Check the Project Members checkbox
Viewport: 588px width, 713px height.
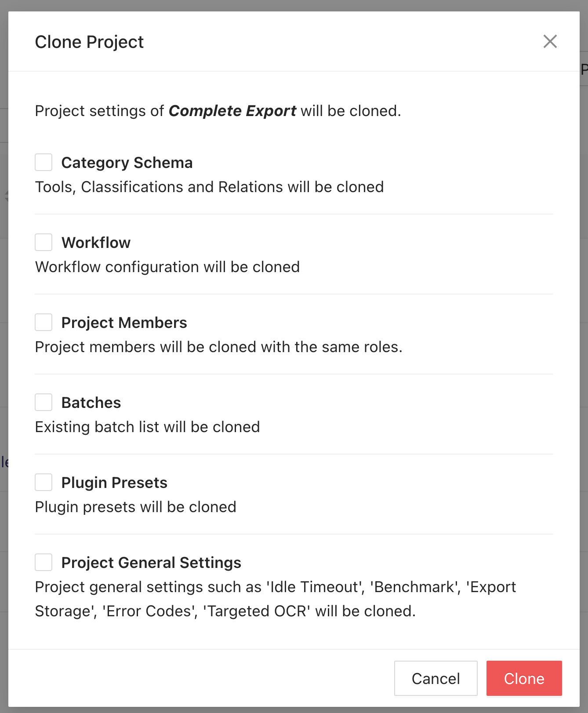(x=44, y=322)
